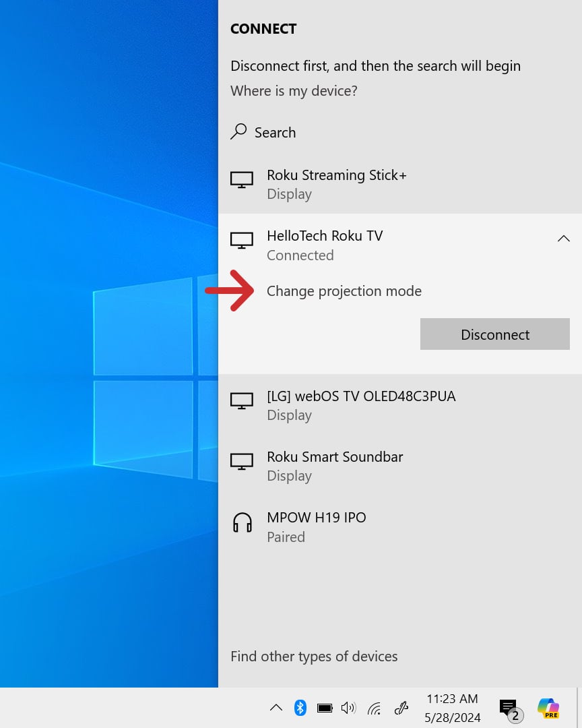Click Change projection mode
The height and width of the screenshot is (728, 582).
(344, 291)
